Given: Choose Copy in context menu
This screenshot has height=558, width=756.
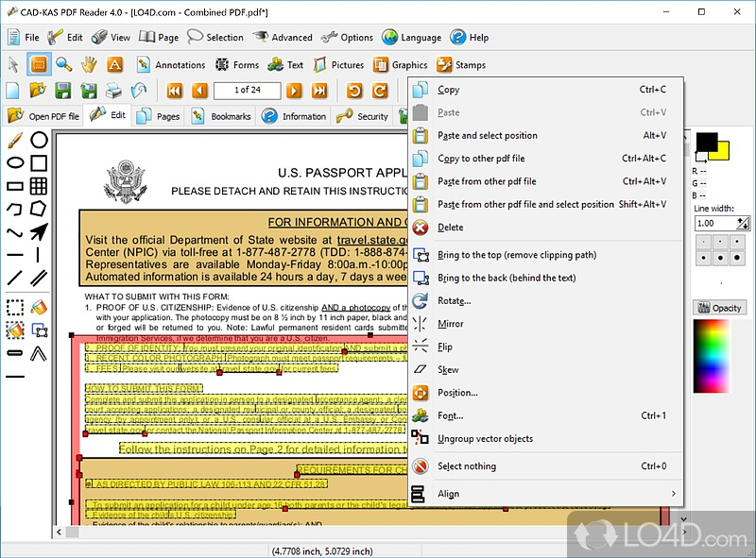Looking at the screenshot, I should tap(546, 90).
